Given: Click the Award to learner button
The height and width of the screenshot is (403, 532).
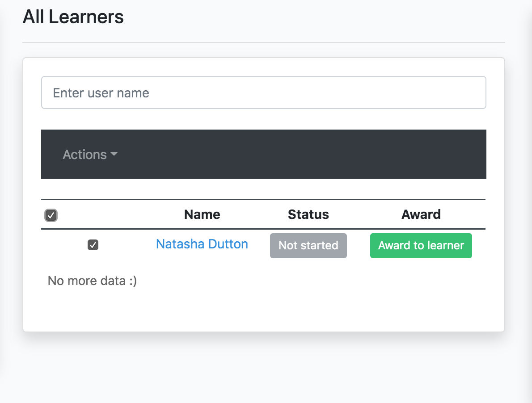Looking at the screenshot, I should (421, 245).
